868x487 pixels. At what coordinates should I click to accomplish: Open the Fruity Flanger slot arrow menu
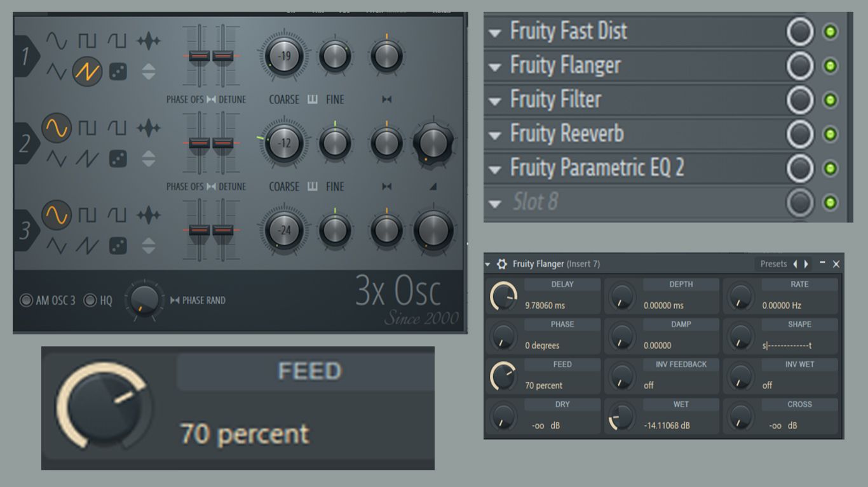495,67
